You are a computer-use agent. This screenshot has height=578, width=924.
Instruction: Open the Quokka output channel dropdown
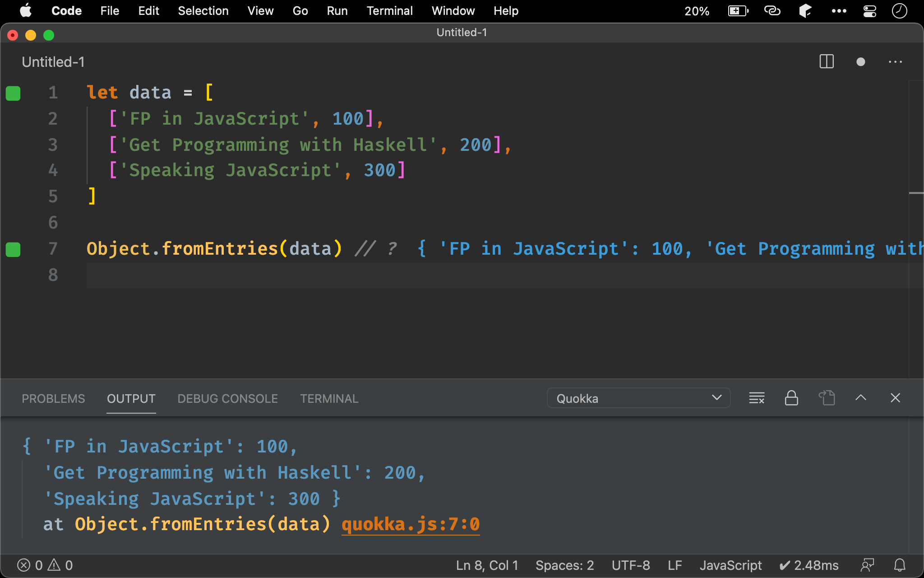click(638, 398)
